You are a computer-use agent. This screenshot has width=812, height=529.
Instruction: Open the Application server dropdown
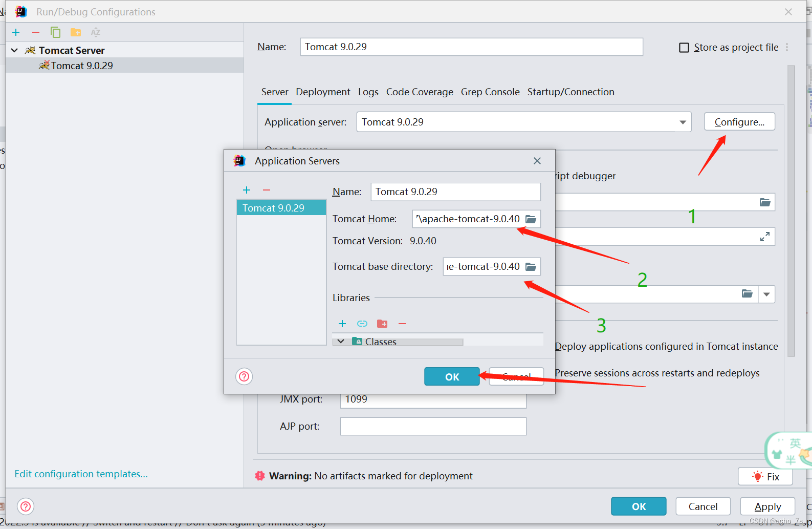(524, 122)
